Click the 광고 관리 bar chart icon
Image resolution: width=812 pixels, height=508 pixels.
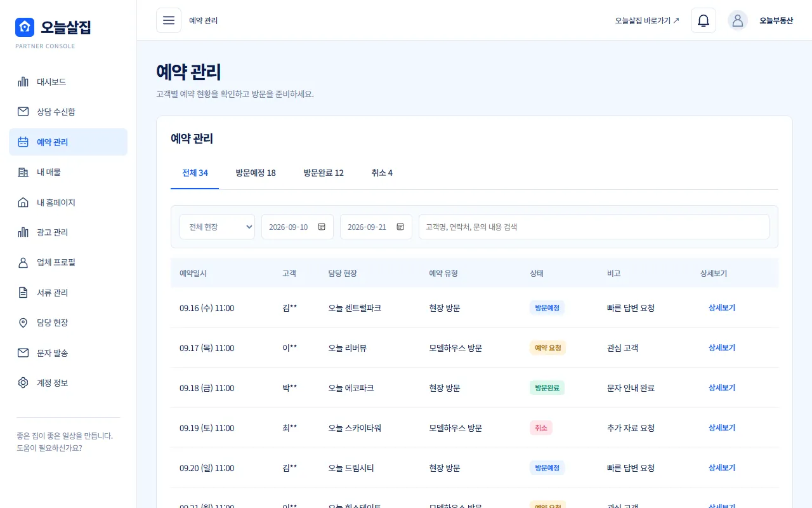(23, 232)
